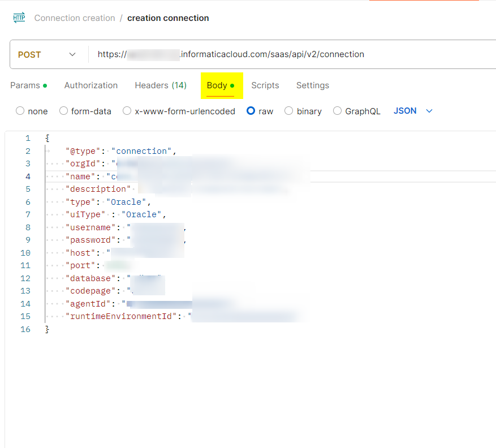Click the "codepage" key in editor

[x=90, y=291]
